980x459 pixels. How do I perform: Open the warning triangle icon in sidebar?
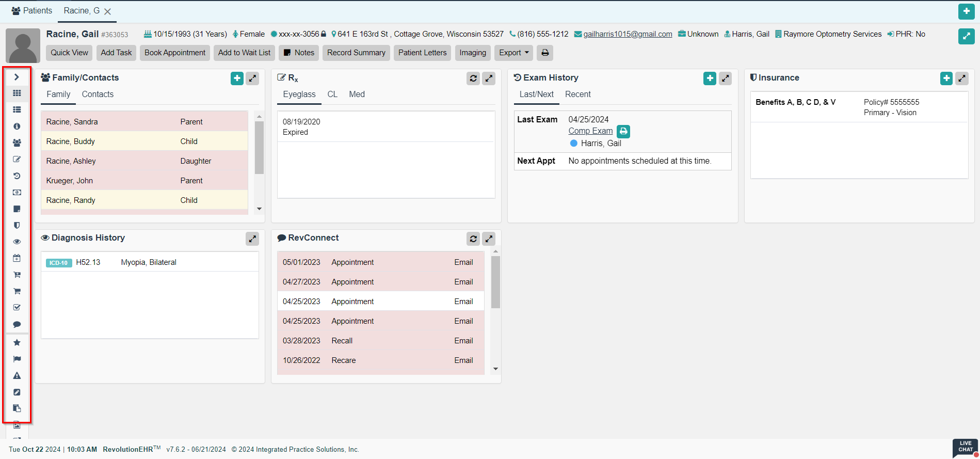tap(17, 375)
